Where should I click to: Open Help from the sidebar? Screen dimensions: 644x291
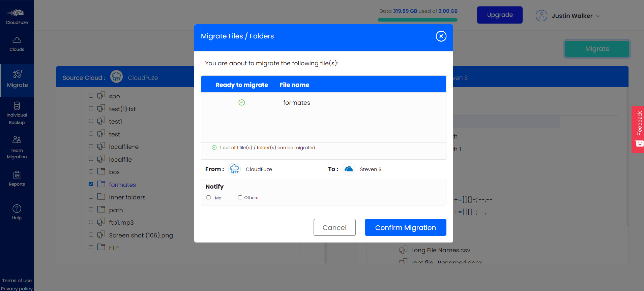[x=17, y=212]
